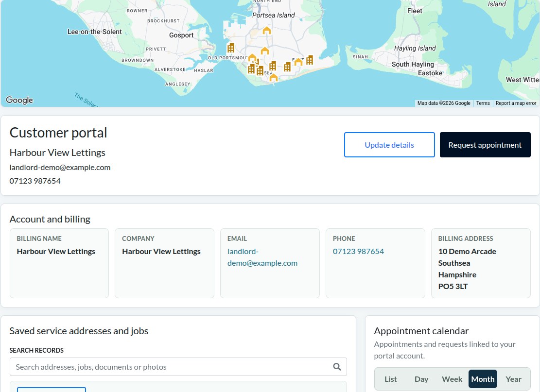The image size is (540, 392).
Task: Open the map Terms link
Action: click(483, 103)
